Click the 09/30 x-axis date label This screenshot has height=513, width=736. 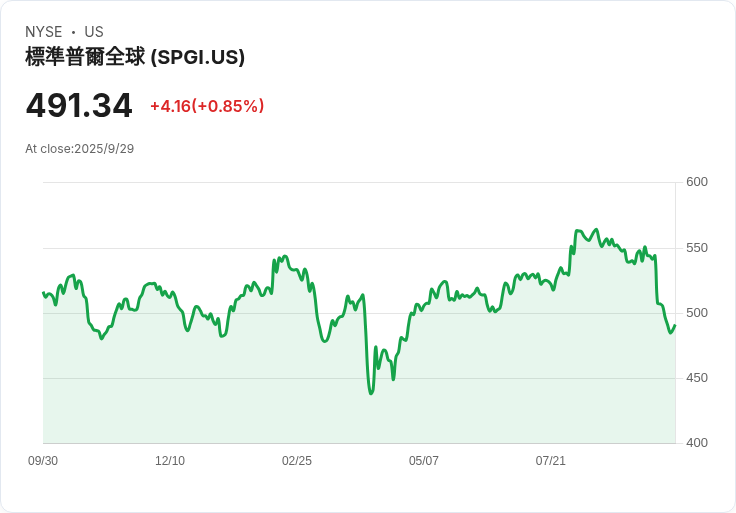[43, 461]
